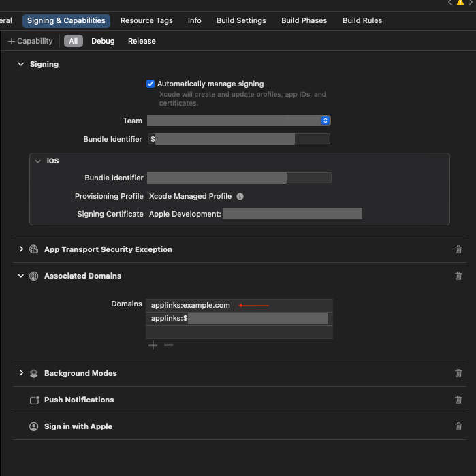
Task: Delete App Transport Security Exception capability
Action: tap(458, 249)
